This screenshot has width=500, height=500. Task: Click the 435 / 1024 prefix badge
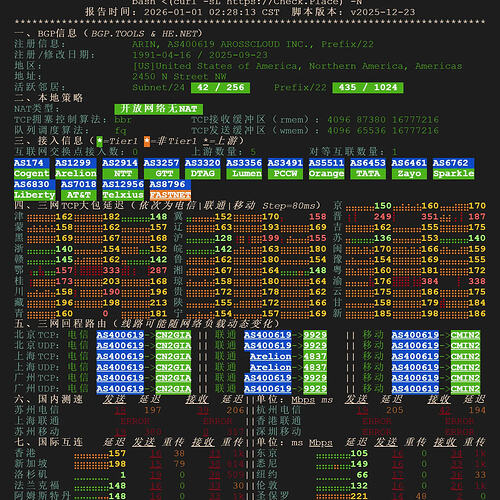(x=368, y=88)
